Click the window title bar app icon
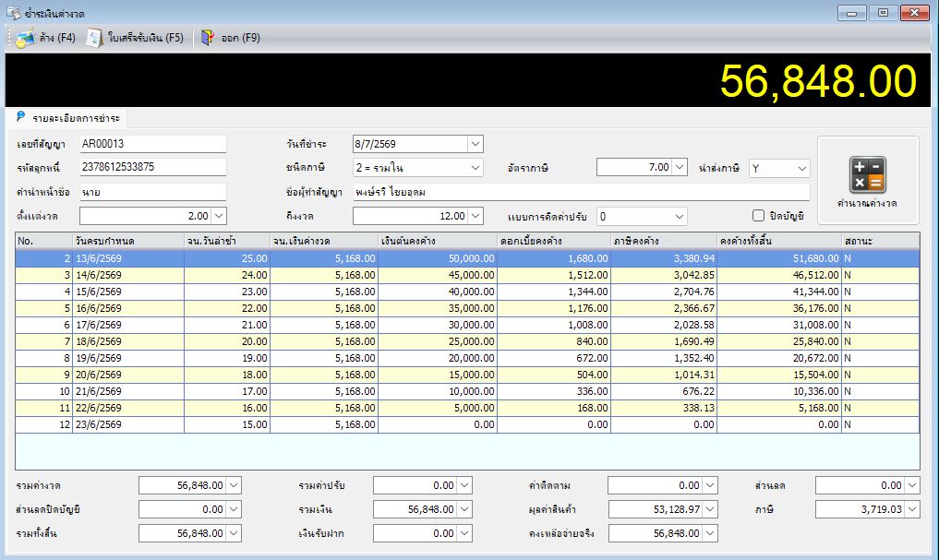 13,13
